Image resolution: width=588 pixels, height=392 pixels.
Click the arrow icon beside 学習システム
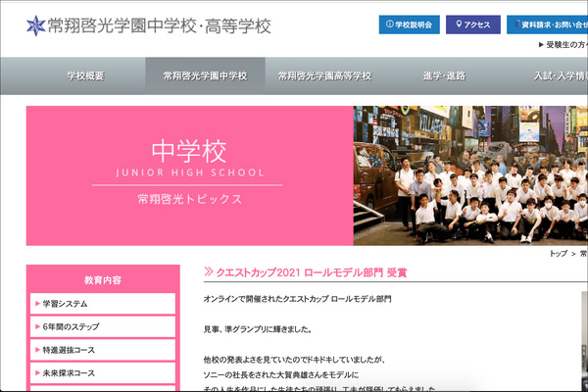[37, 304]
